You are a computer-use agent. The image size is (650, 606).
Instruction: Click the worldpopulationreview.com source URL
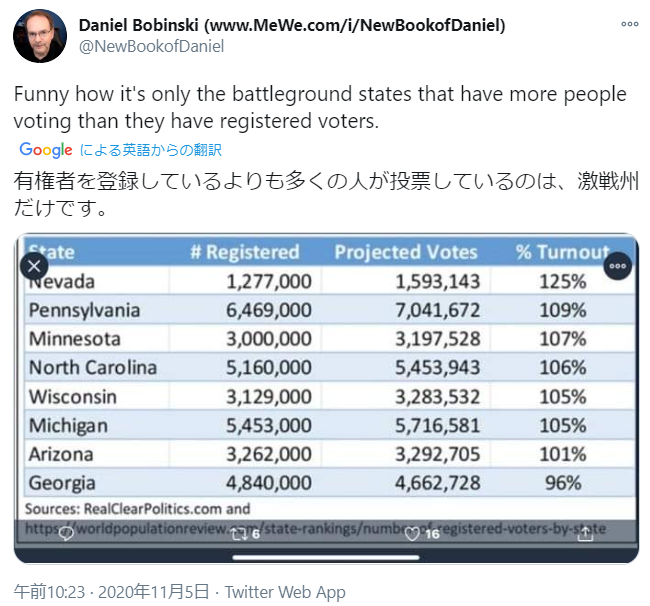coord(315,528)
